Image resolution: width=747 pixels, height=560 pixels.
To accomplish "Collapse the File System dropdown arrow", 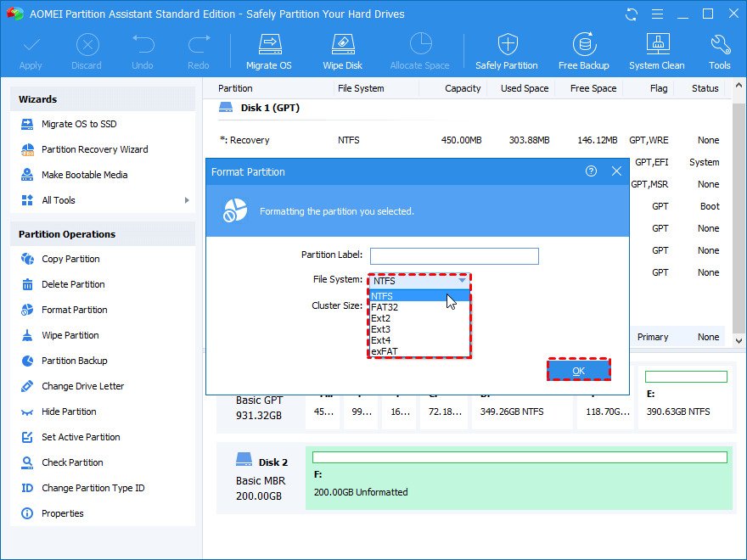I will point(462,280).
